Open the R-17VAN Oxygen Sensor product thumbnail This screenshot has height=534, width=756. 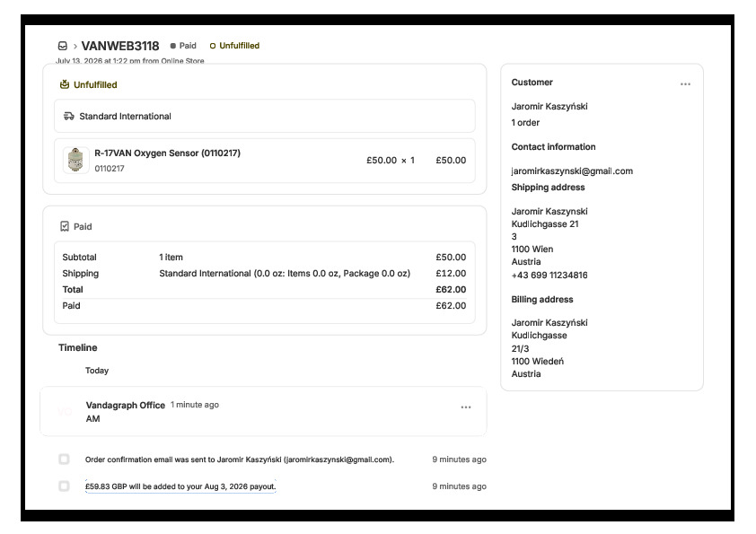[75, 160]
